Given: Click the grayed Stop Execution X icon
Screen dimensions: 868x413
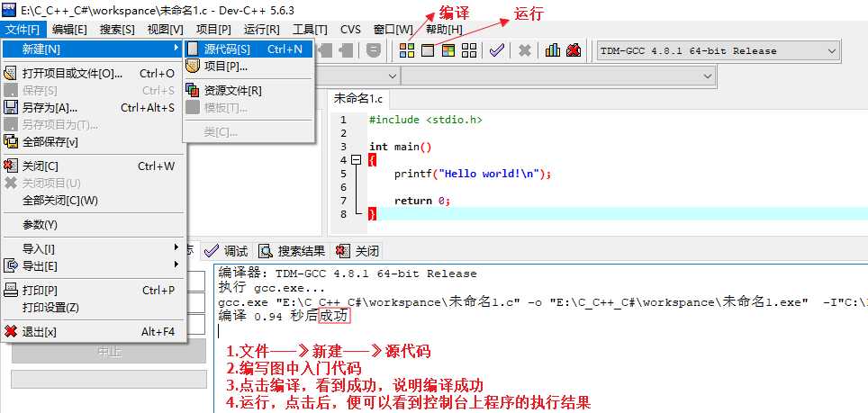Looking at the screenshot, I should point(524,50).
